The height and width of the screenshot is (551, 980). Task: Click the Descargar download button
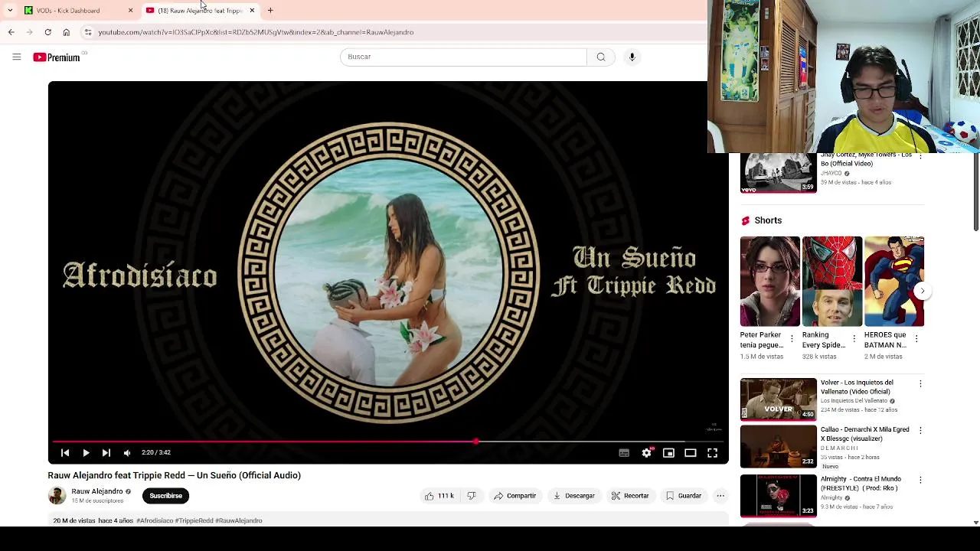(x=574, y=496)
